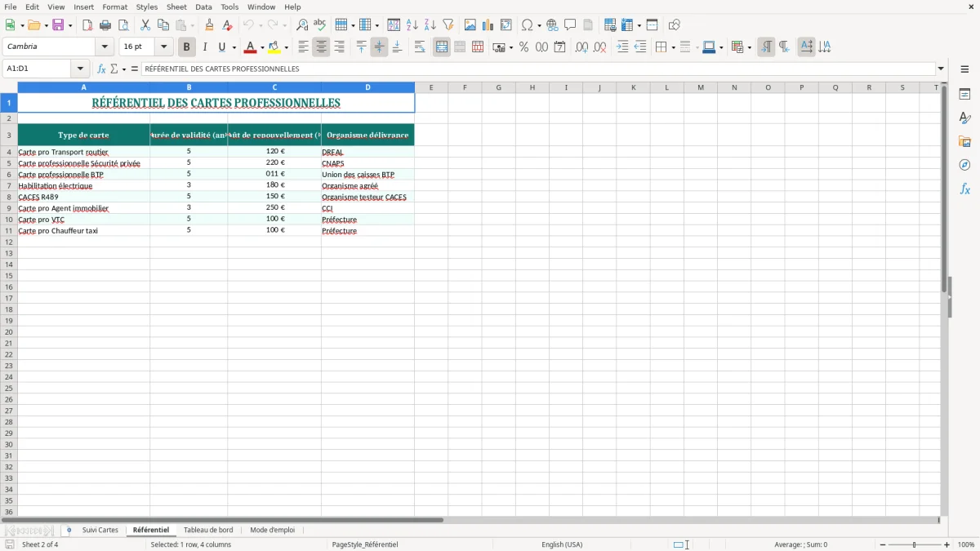Insert an image via toolbar icon
Screen dimensions: 980x551
[x=470, y=25]
